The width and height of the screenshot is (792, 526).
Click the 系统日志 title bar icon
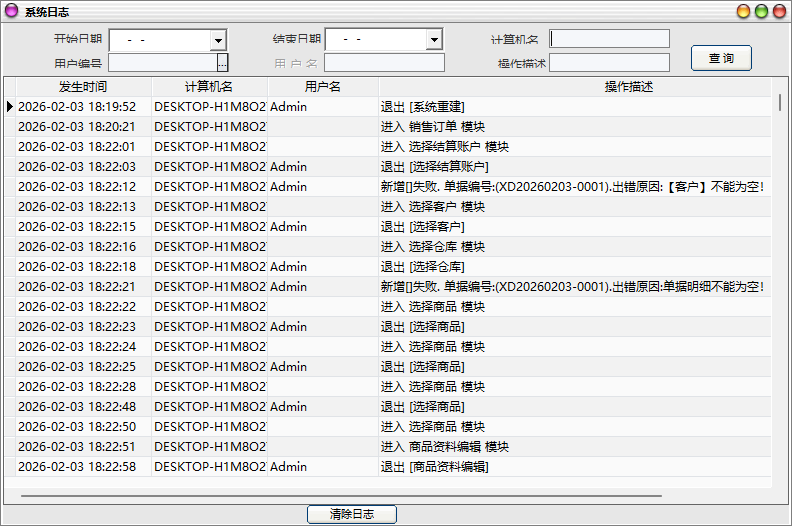11,11
